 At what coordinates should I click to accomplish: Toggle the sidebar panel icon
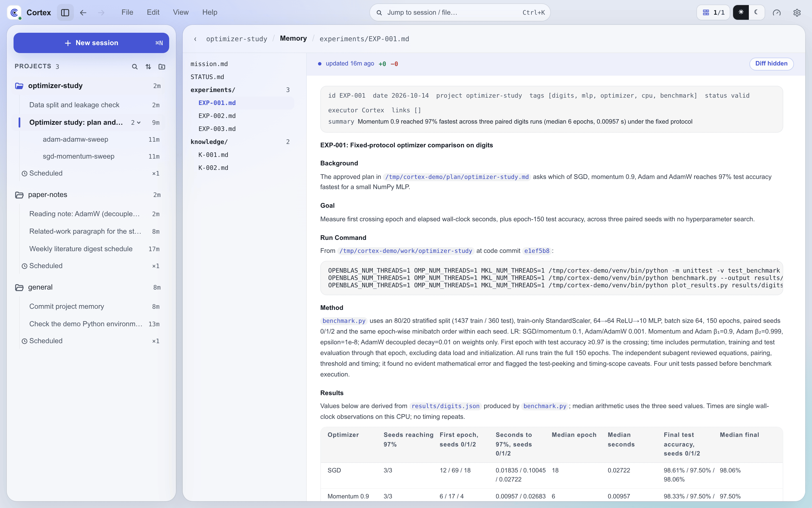coord(65,12)
